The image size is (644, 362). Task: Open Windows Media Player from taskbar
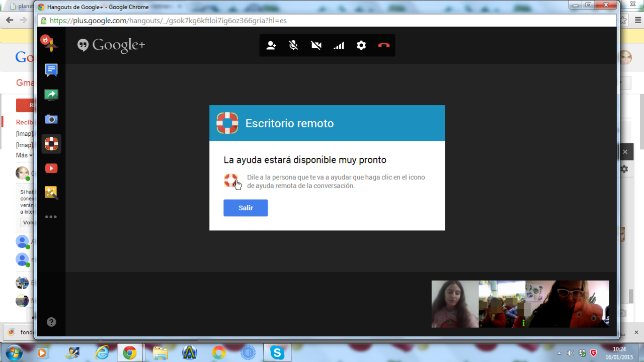pyautogui.click(x=42, y=353)
